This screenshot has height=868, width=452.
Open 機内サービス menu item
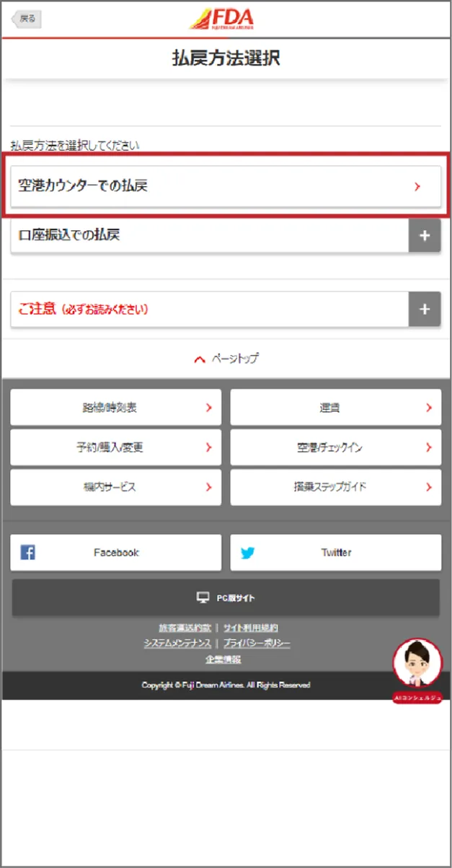(x=116, y=487)
